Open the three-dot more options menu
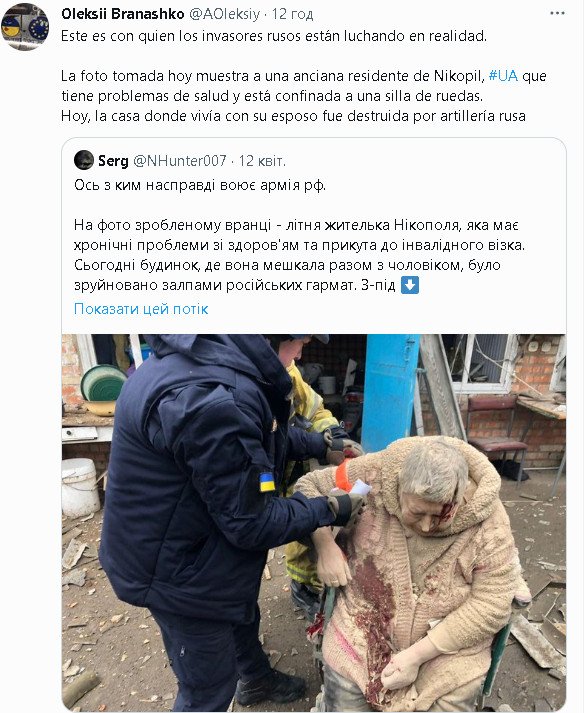 (x=557, y=13)
